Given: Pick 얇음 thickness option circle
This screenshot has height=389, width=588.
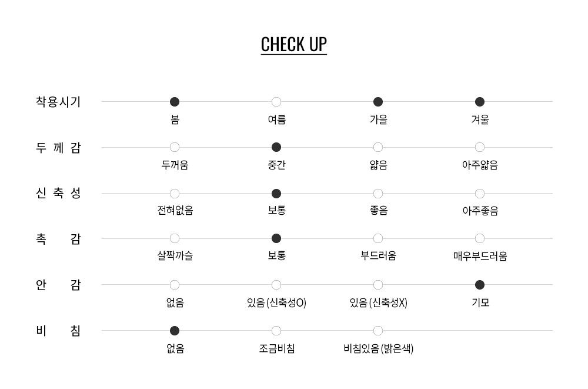Looking at the screenshot, I should tap(378, 147).
